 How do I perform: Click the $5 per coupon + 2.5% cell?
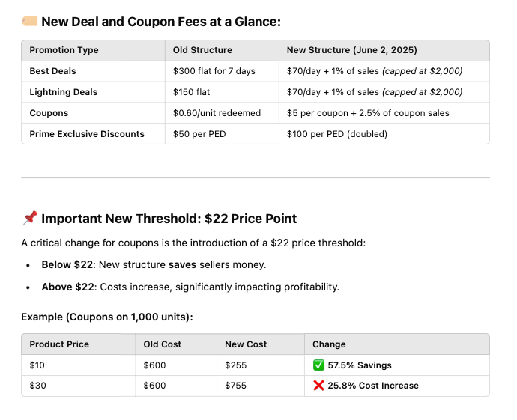(x=367, y=113)
